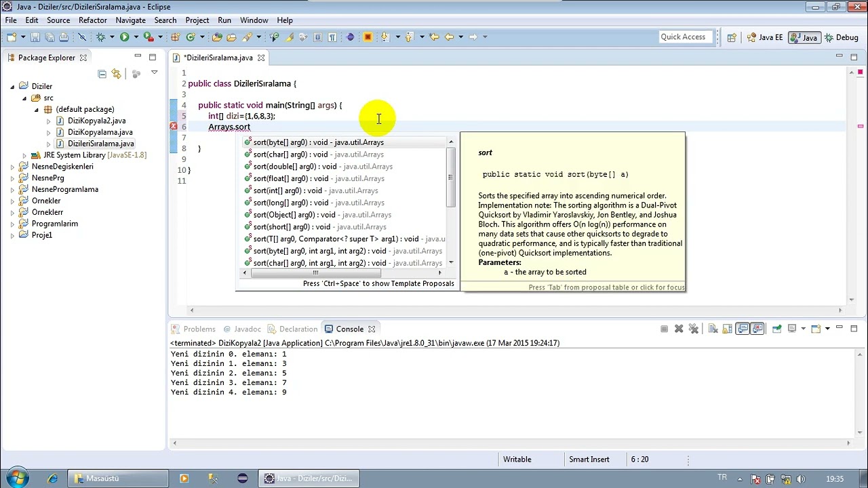The width and height of the screenshot is (868, 488).
Task: Click the Previous Annotation toolbar icon
Action: [409, 37]
